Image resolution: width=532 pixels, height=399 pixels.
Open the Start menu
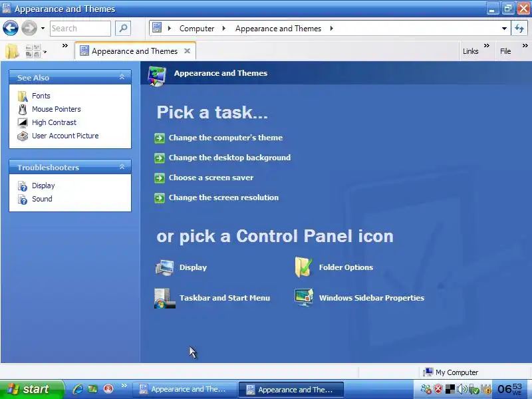pyautogui.click(x=31, y=389)
